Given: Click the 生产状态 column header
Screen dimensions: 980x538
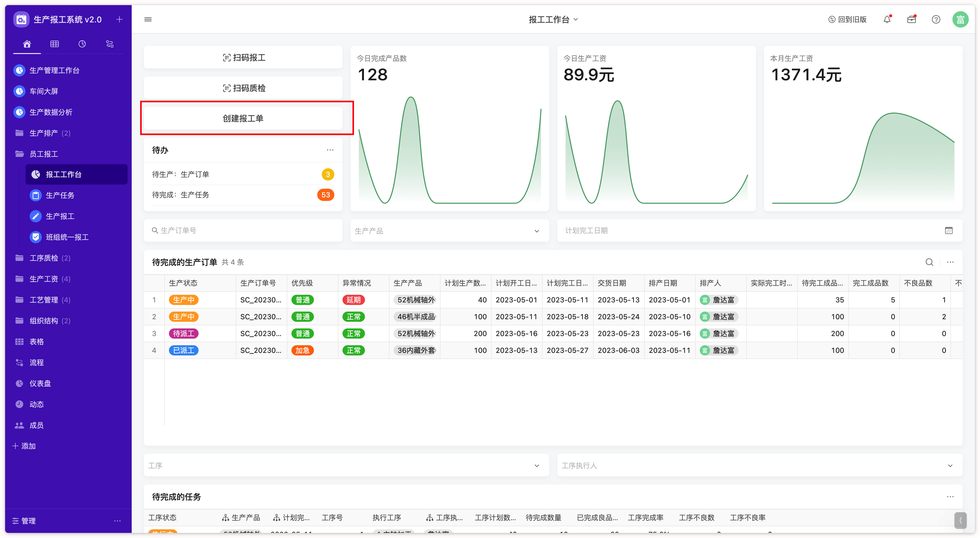Looking at the screenshot, I should [x=200, y=283].
